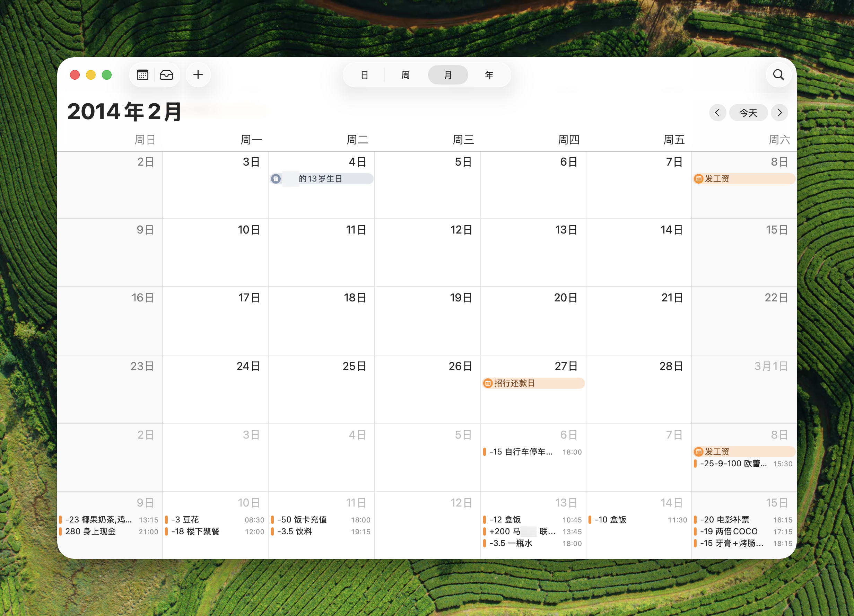Select the February 19 day cell

click(427, 324)
